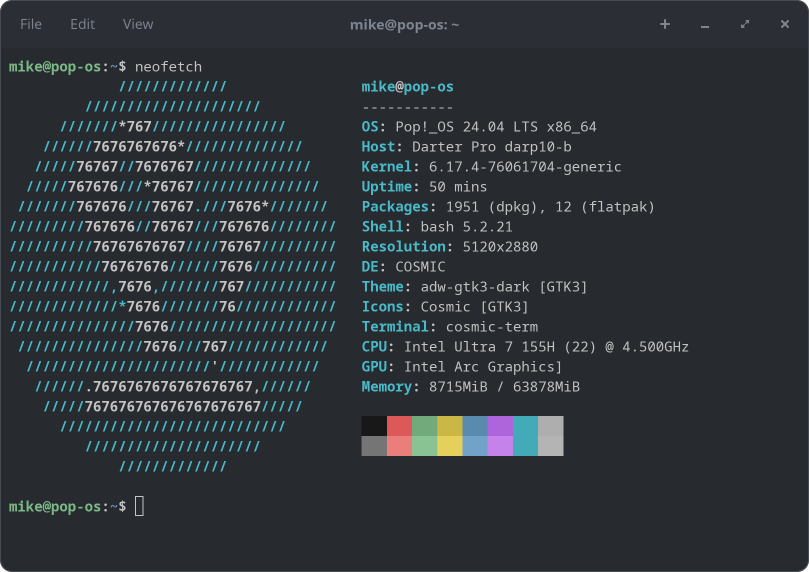Click the light purple bottom color block
This screenshot has height=572, width=809.
pyautogui.click(x=500, y=446)
